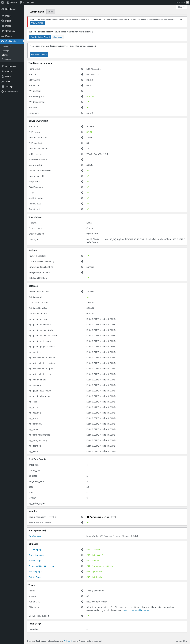The image size is (190, 644).
Task: Click help icon next to Home URL
Action: pos(82,69)
